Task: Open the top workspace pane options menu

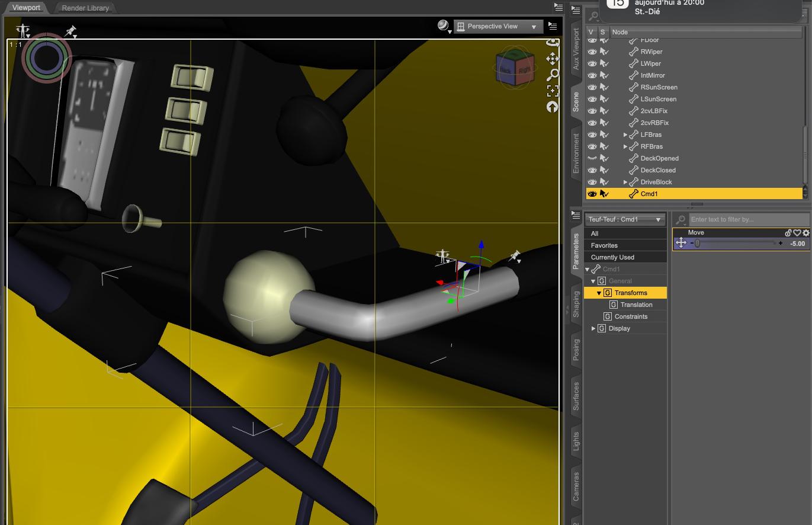Action: click(558, 7)
